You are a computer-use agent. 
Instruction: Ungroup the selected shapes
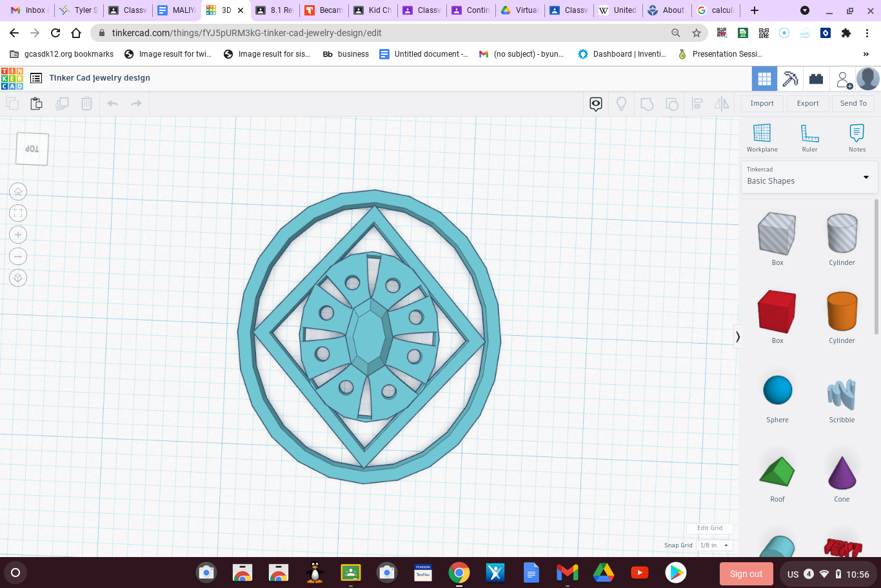[672, 104]
